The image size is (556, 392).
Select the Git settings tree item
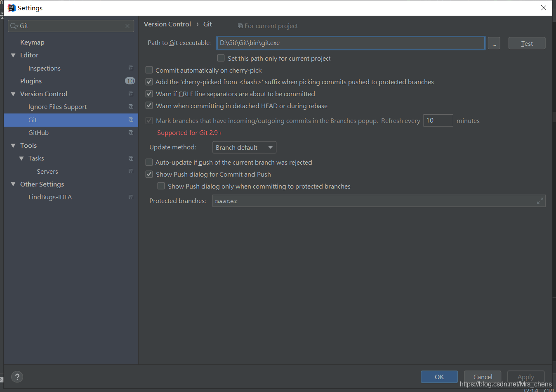(x=71, y=120)
